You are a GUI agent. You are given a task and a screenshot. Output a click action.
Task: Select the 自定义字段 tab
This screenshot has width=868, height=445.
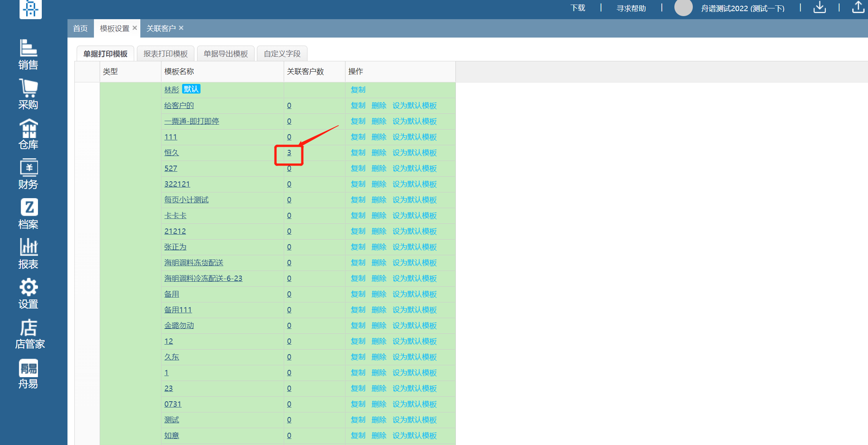tap(282, 54)
